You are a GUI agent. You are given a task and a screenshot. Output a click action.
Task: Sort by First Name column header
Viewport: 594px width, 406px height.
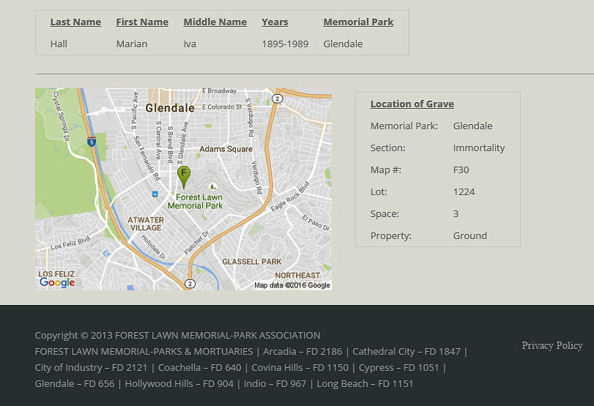coord(142,22)
